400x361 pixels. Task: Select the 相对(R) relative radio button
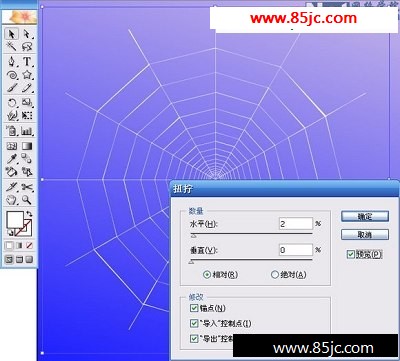coord(207,275)
